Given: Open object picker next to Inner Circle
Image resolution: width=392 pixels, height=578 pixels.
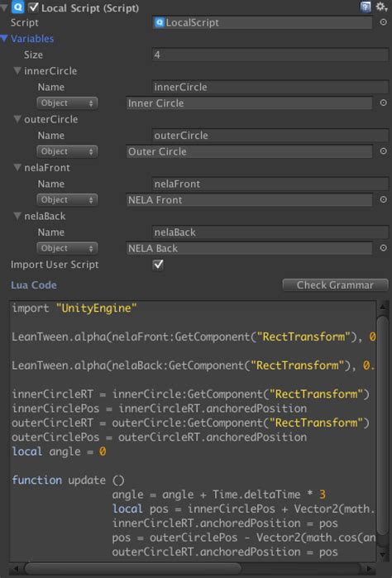Looking at the screenshot, I should pos(384,103).
